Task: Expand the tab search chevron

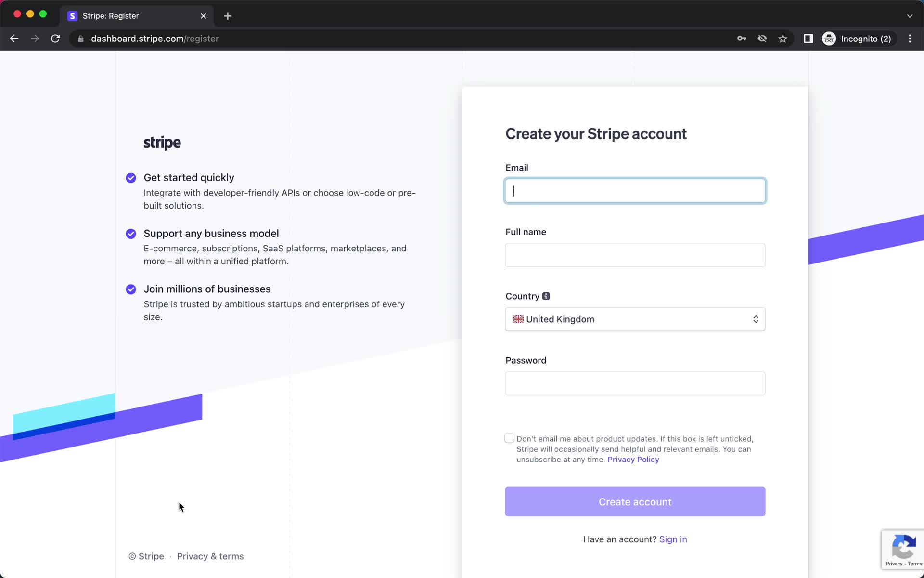Action: pyautogui.click(x=910, y=16)
